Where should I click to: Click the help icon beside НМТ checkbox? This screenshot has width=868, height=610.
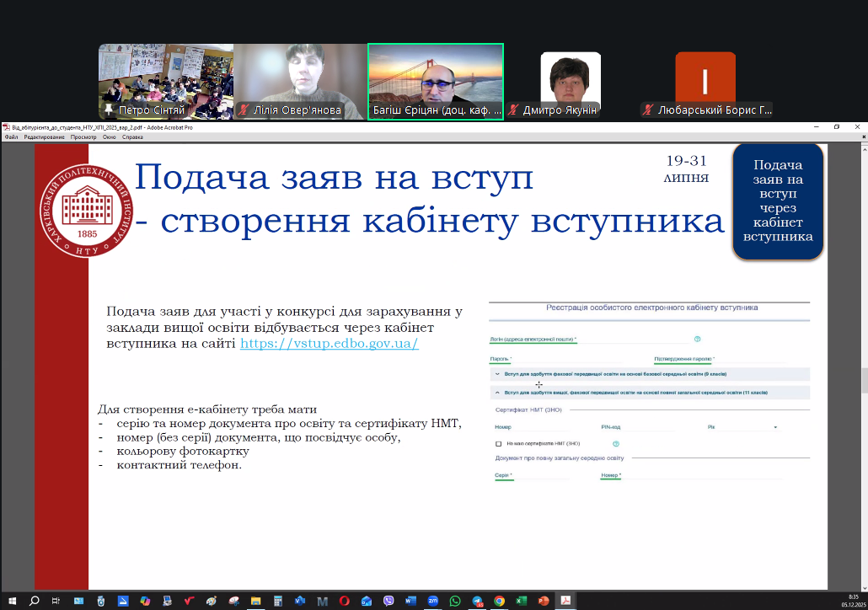point(616,443)
